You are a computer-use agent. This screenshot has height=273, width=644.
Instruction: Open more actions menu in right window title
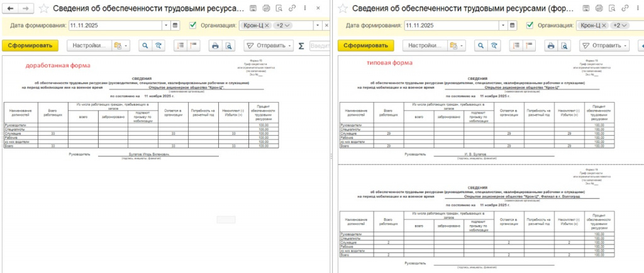click(x=637, y=8)
